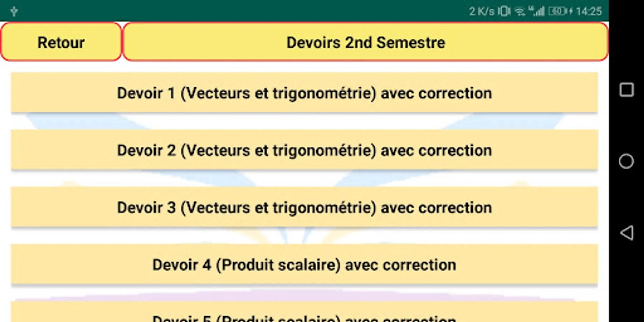This screenshot has width=644, height=322.
Task: Tap the USB connection icon in status bar
Action: (x=14, y=11)
